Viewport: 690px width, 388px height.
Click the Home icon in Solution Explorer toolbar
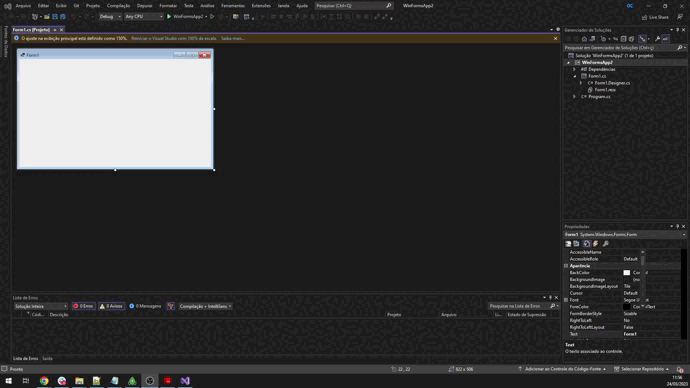point(584,39)
